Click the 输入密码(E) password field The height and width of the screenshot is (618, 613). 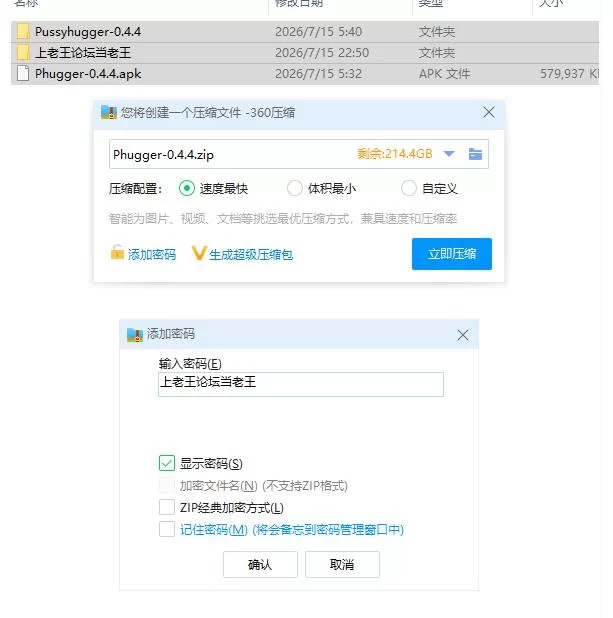pyautogui.click(x=301, y=384)
